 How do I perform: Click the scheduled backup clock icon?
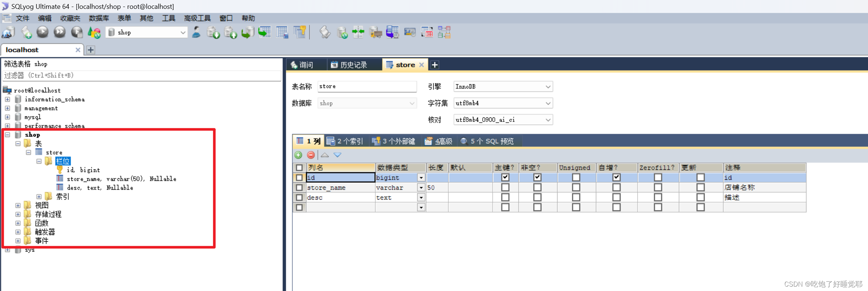coord(392,32)
